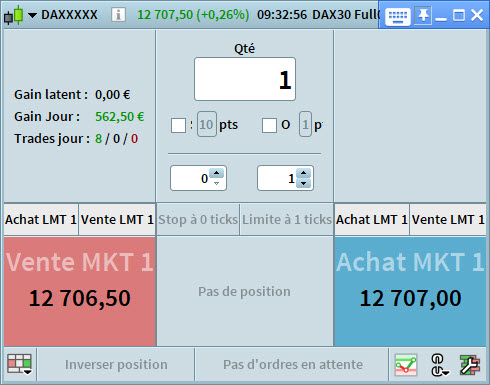Screen dimensions: 490x385
Task: Maximize the trading window
Action: point(459,15)
